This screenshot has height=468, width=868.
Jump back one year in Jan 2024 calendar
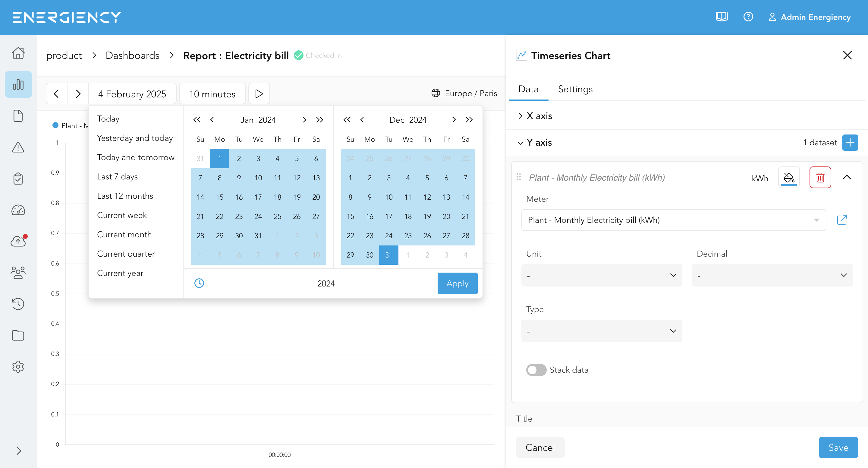coord(197,120)
